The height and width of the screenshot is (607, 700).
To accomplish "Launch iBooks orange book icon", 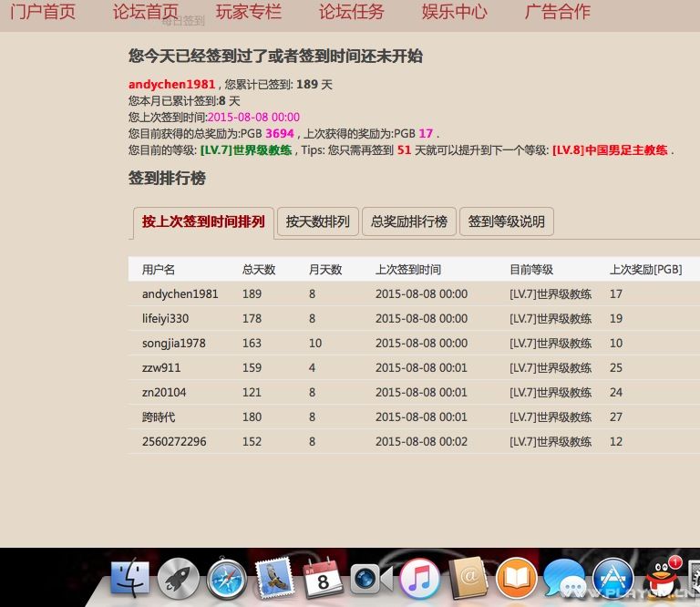I will pyautogui.click(x=517, y=579).
